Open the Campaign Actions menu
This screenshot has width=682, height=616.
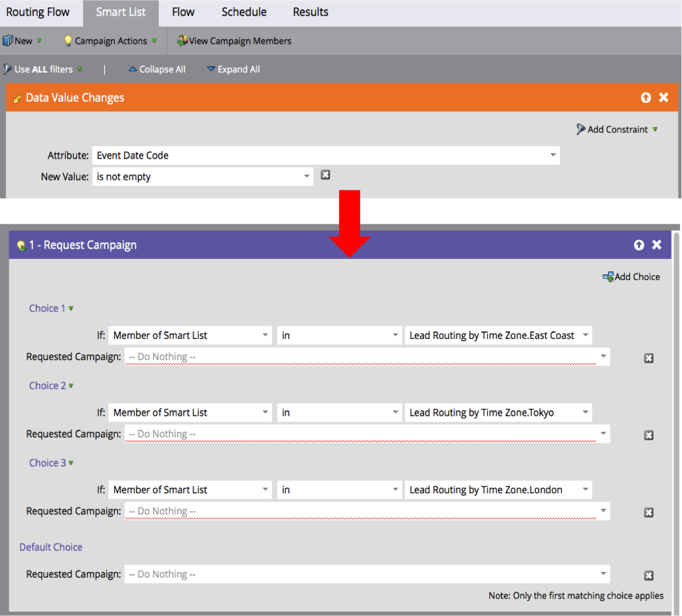(110, 41)
